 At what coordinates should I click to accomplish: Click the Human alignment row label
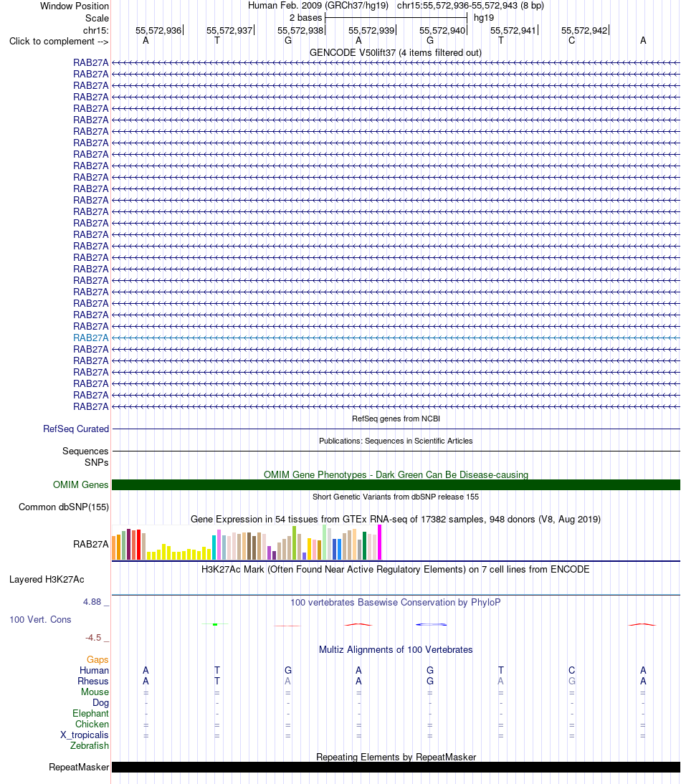(94, 671)
